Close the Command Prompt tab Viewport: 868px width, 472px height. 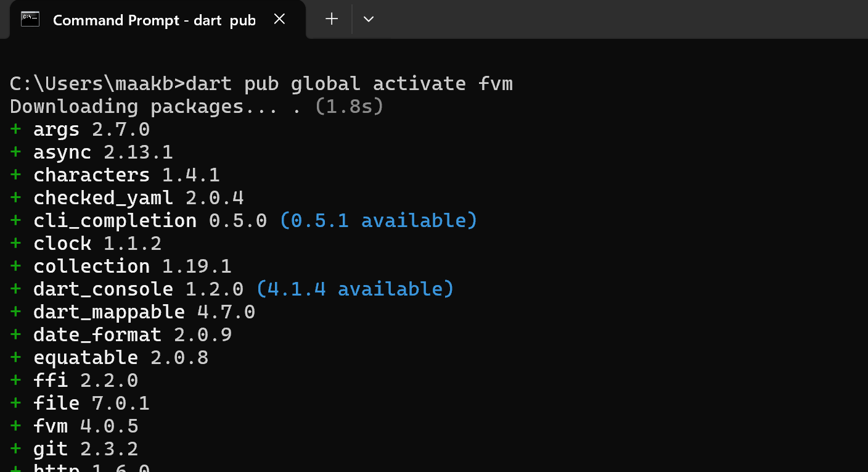(279, 19)
